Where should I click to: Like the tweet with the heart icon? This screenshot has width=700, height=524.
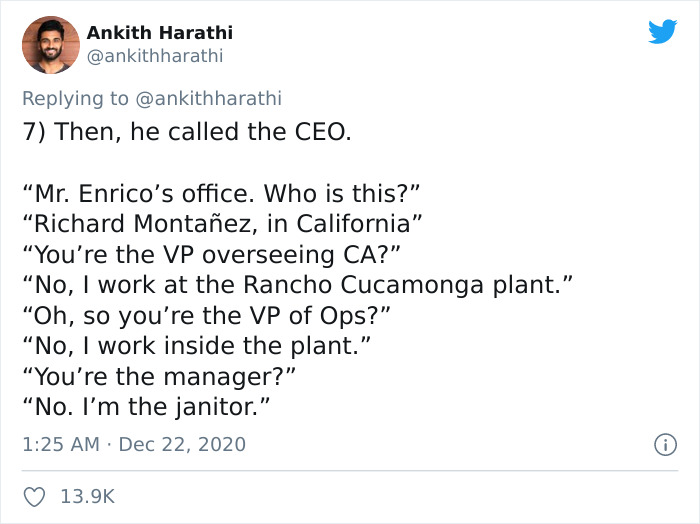coord(34,496)
